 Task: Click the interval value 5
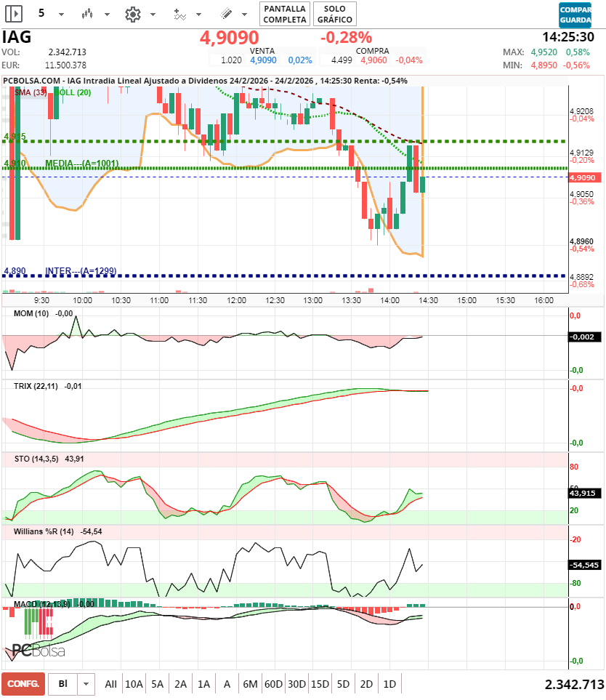(x=41, y=13)
